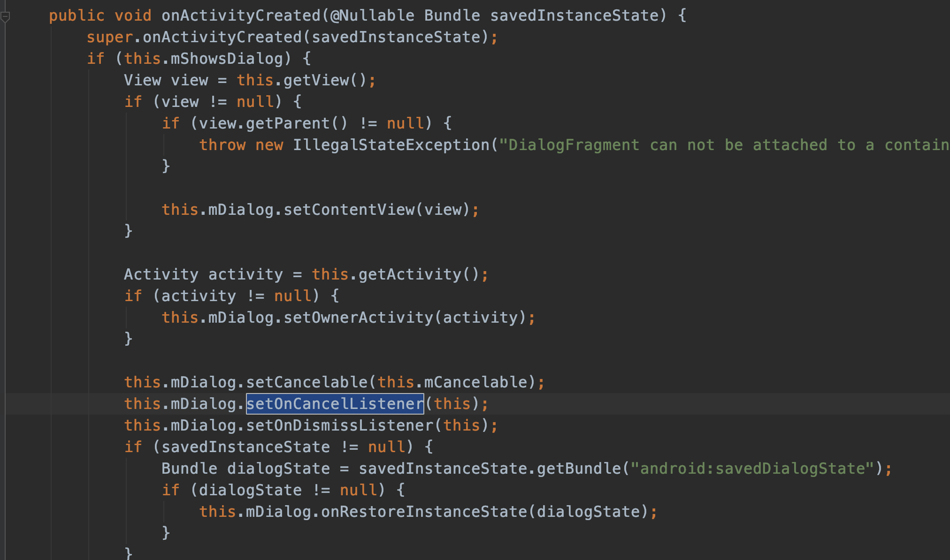The width and height of the screenshot is (950, 560).
Task: Click the super keyword
Action: point(109,37)
